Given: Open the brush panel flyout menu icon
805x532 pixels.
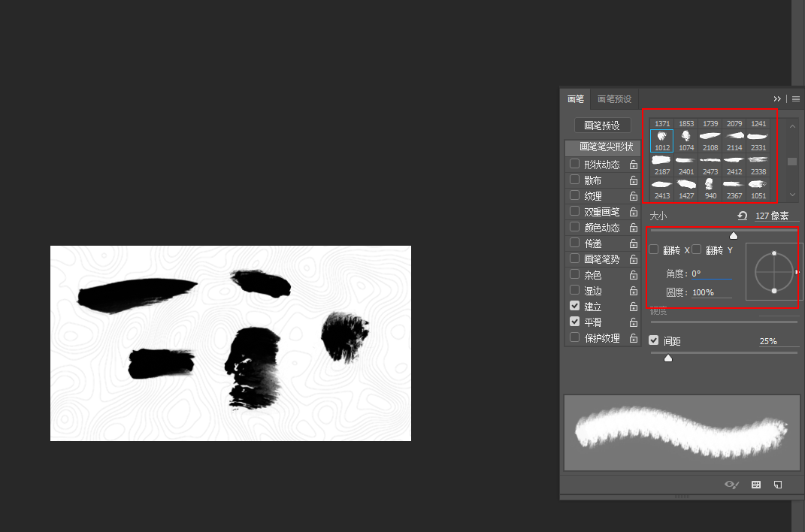Looking at the screenshot, I should coord(796,98).
